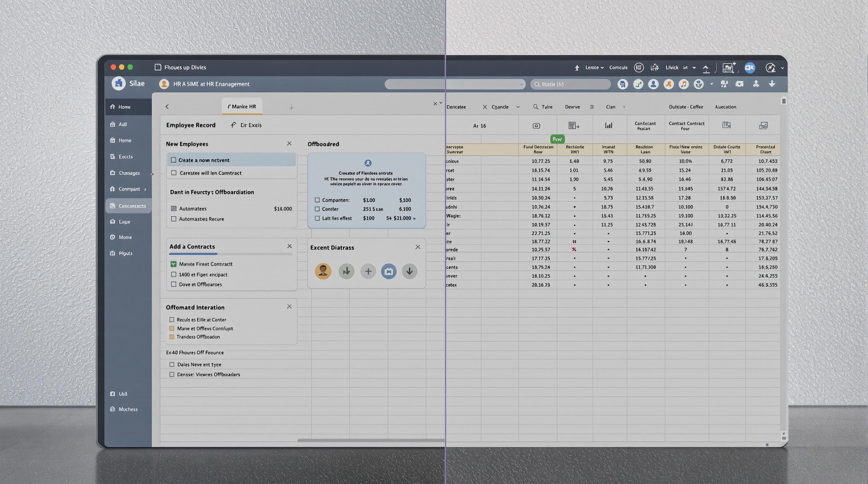Image resolution: width=868 pixels, height=484 pixels.
Task: Check the 1400 et Figer encipact checkbox
Action: [174, 274]
